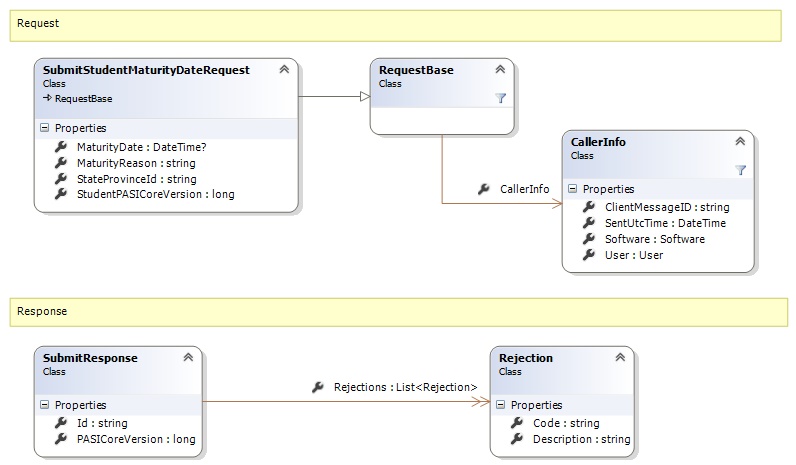
Task: Toggle Properties compartment in CallerInfo class
Action: pyautogui.click(x=572, y=189)
